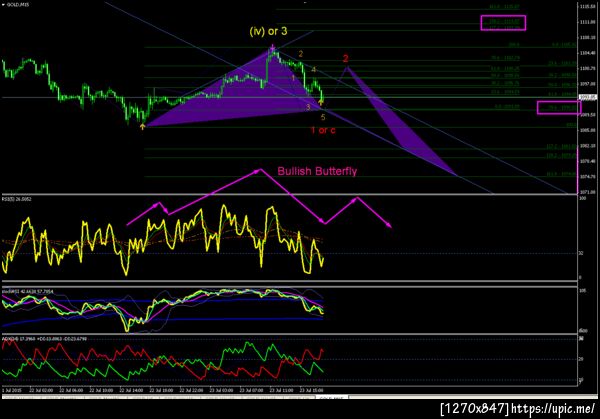600x419 pixels.
Task: Select the "Bullish Butterfly" text label
Action: tap(317, 171)
